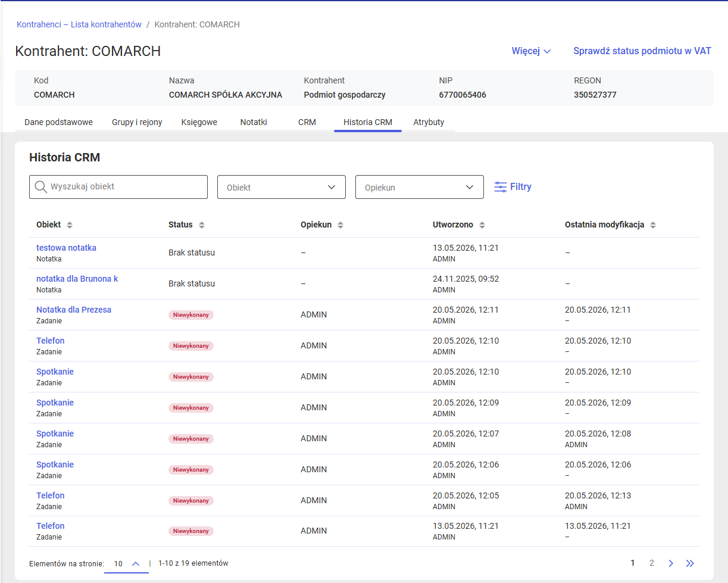The image size is (728, 583).
Task: Click modification date 20.05.2026, 12:08
Action: (598, 434)
